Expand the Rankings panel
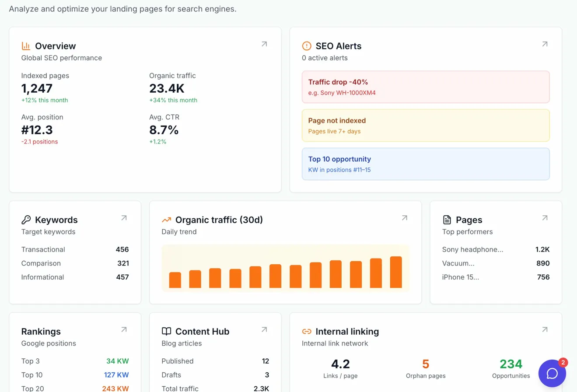 click(123, 329)
